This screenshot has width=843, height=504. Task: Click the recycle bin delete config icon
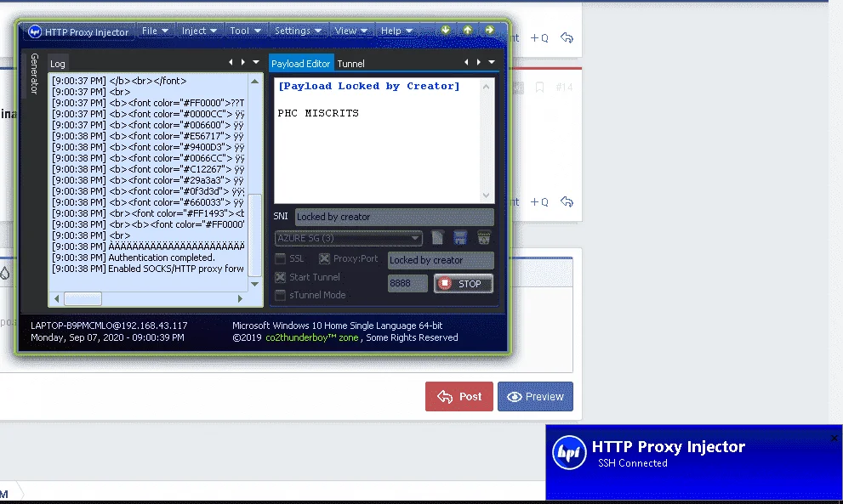coord(484,237)
